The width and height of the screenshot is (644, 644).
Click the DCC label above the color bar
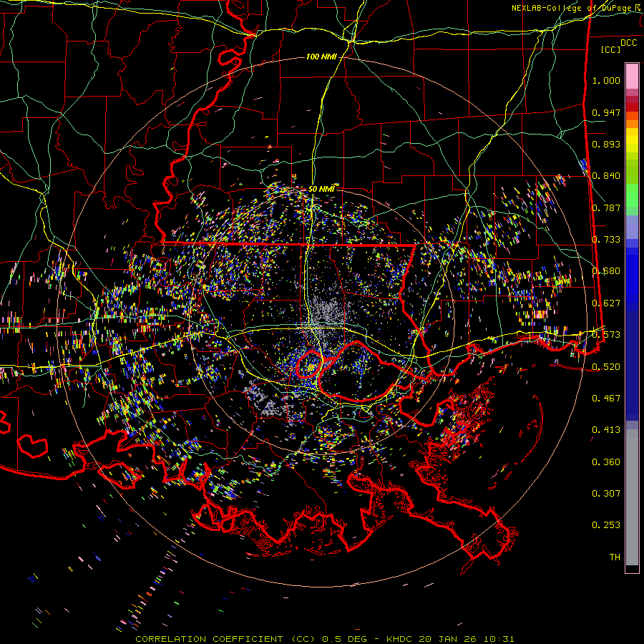click(628, 43)
